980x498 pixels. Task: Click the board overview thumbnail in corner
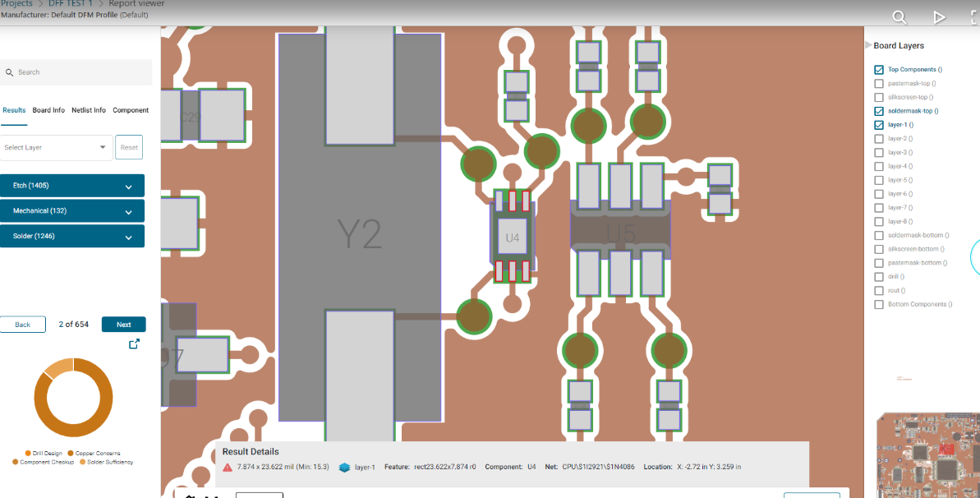click(927, 456)
